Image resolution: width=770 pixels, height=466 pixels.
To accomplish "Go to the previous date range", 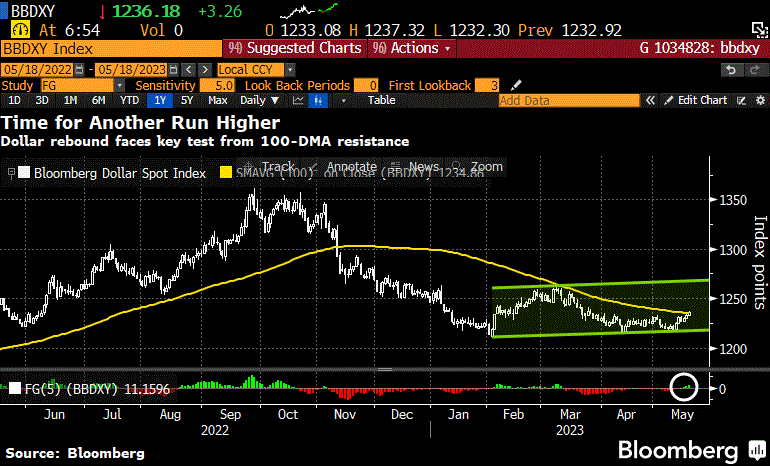I will (x=189, y=69).
